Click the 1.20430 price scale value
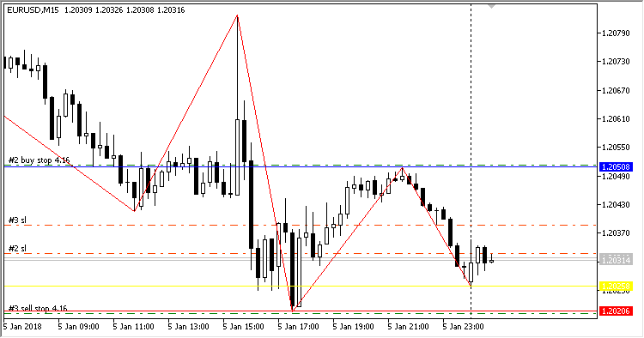The width and height of the screenshot is (644, 338). pyautogui.click(x=616, y=204)
